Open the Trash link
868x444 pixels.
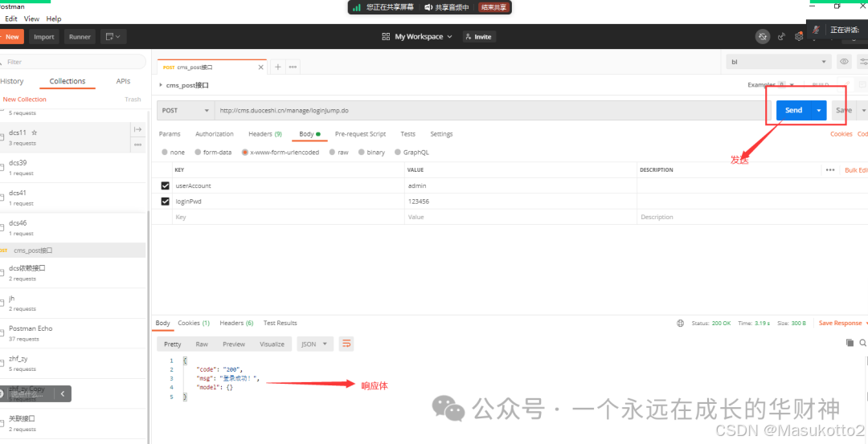pos(133,100)
